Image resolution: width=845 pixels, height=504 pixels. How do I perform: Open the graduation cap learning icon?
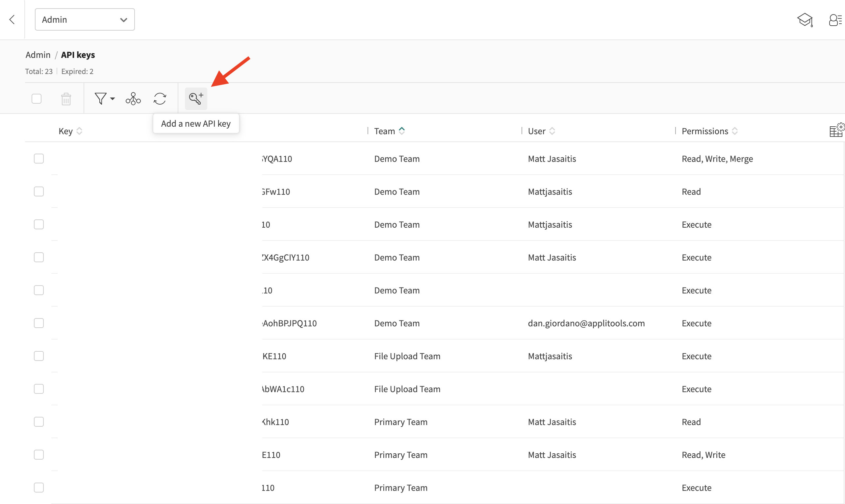[x=805, y=20]
